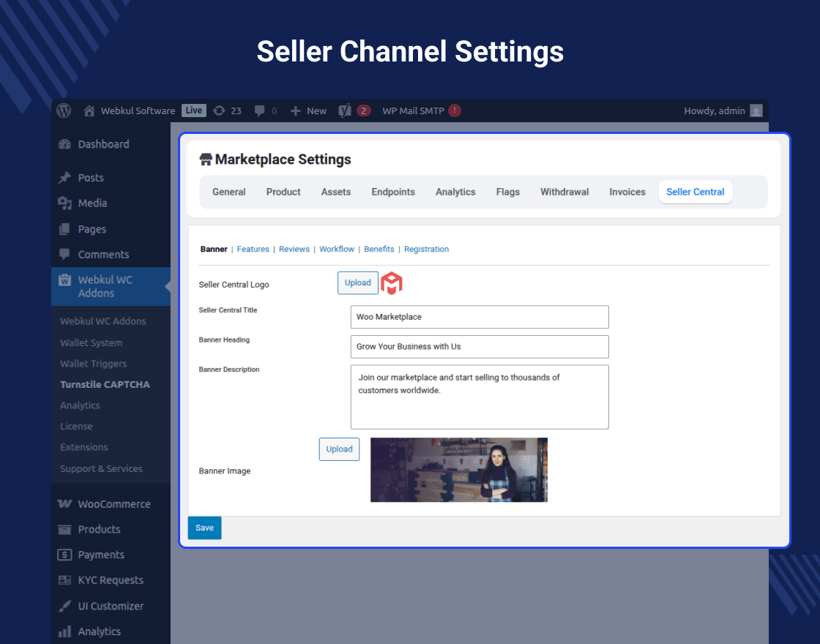Upload a Seller Central Logo
The width and height of the screenshot is (820, 644).
coord(358,282)
